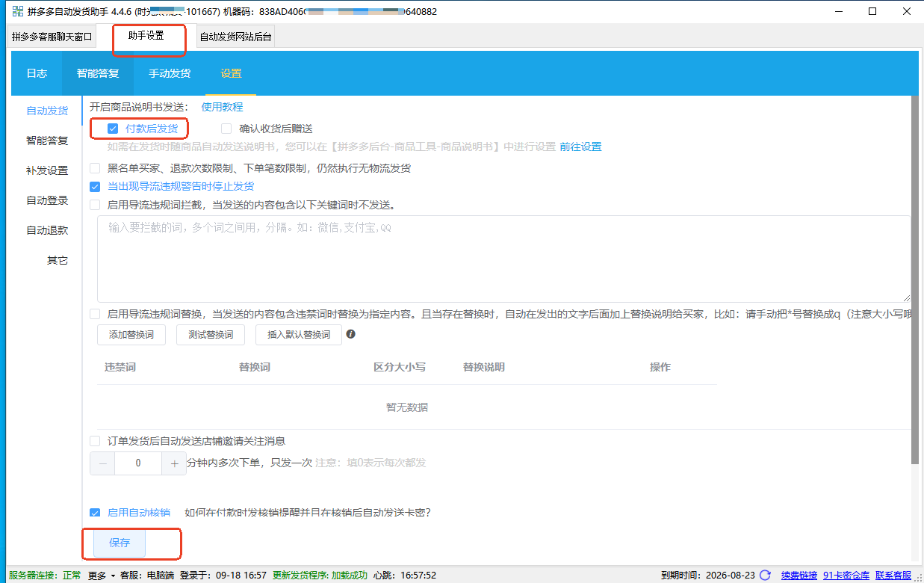
Task: Click the app logo icon in title bar
Action: (18, 11)
